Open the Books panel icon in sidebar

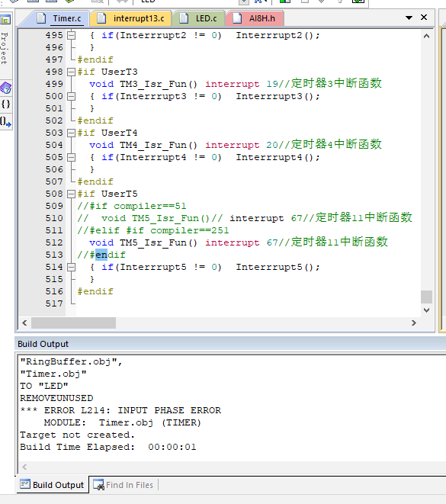pyautogui.click(x=5, y=88)
